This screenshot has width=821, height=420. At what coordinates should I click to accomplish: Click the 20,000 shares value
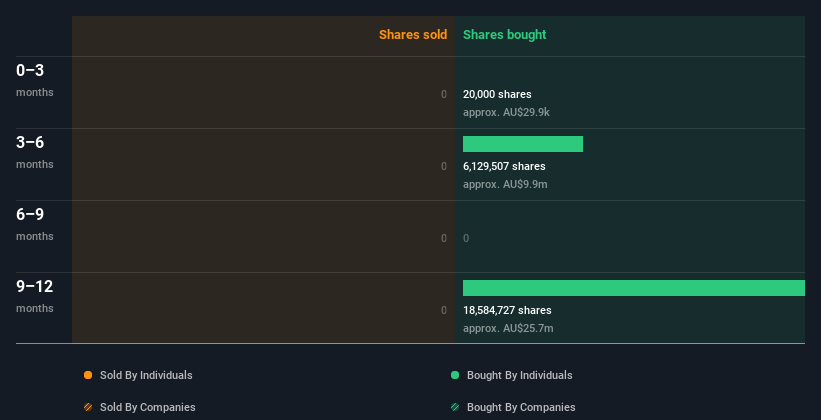click(497, 94)
